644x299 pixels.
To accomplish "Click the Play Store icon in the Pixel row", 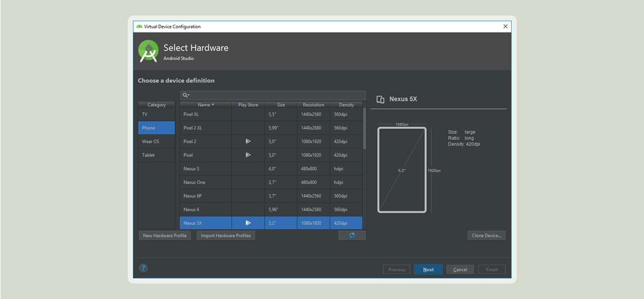I will (x=248, y=155).
